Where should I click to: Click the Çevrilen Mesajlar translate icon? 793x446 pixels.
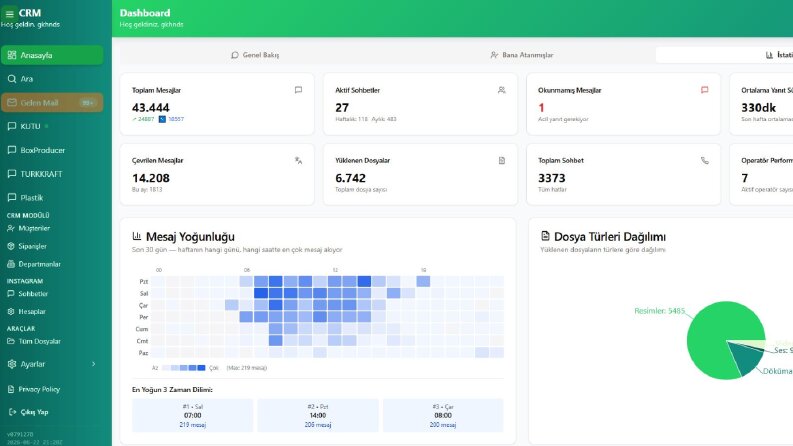pos(298,161)
